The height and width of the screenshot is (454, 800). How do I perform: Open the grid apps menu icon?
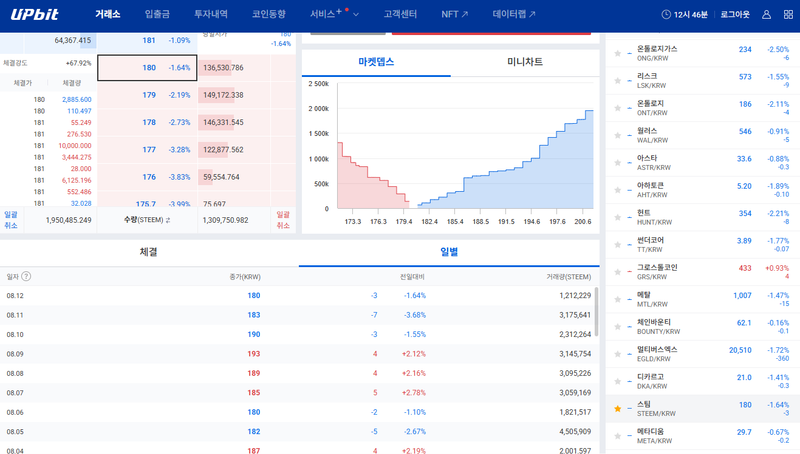[x=788, y=14]
